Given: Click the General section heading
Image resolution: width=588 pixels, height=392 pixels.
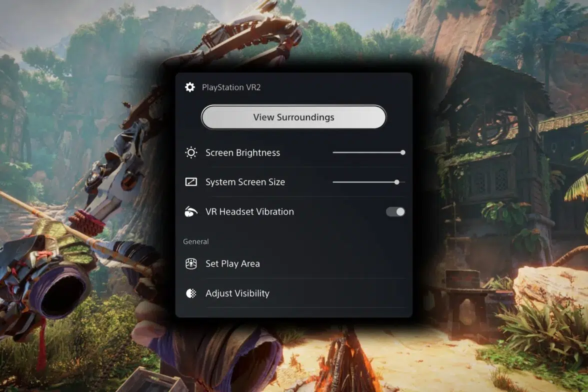Looking at the screenshot, I should coord(196,241).
